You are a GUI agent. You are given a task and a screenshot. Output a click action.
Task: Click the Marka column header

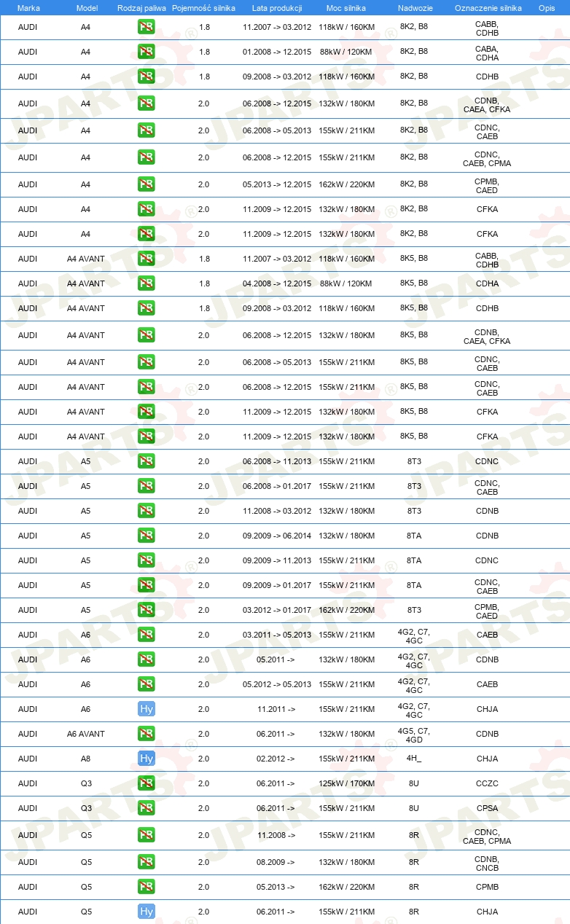[x=28, y=7]
